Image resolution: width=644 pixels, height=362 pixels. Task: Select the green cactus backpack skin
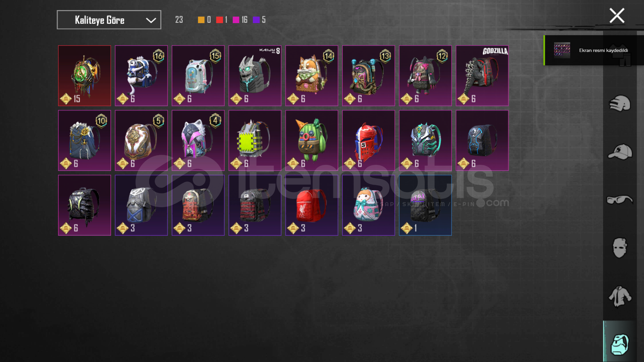(x=312, y=140)
